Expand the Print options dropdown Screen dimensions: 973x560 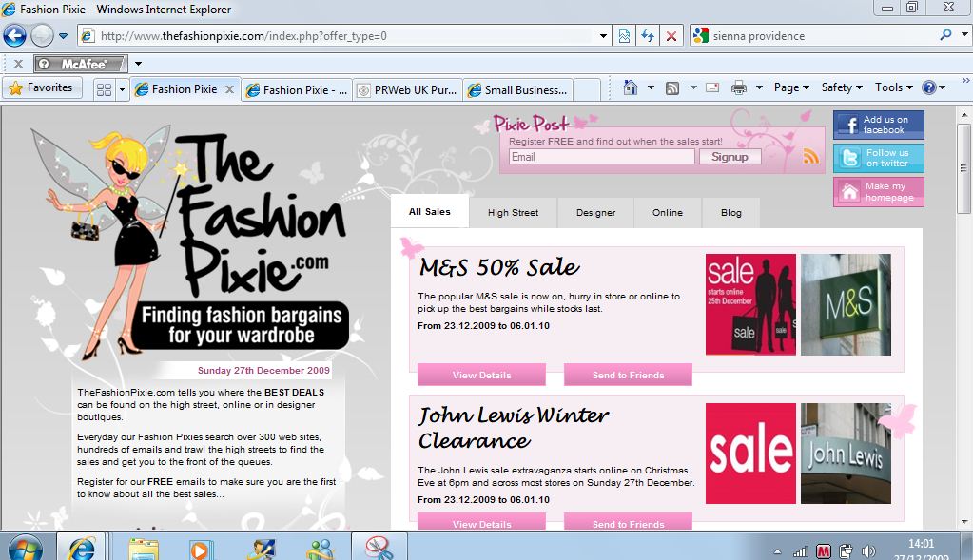tap(759, 87)
